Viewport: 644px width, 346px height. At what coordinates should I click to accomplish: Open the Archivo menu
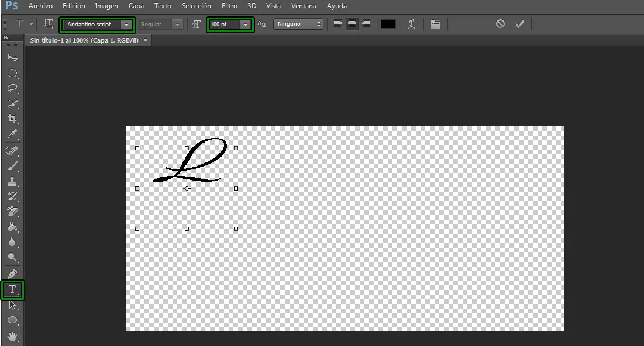pos(41,6)
